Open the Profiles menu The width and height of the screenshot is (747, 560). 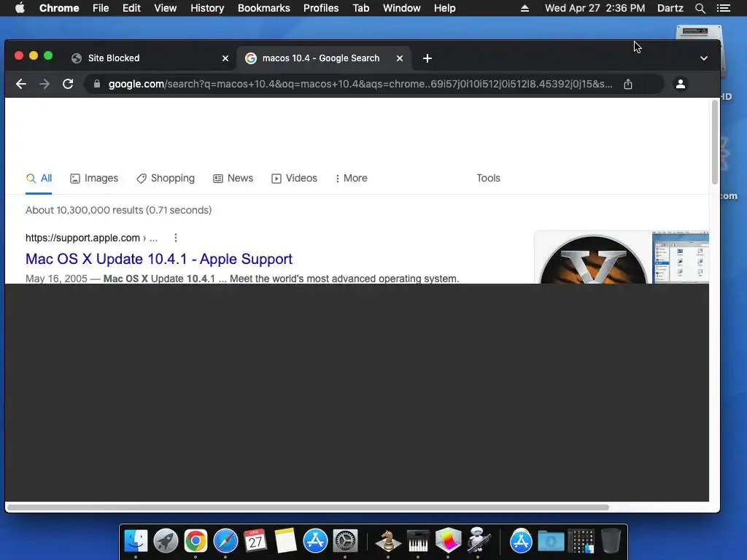point(321,8)
